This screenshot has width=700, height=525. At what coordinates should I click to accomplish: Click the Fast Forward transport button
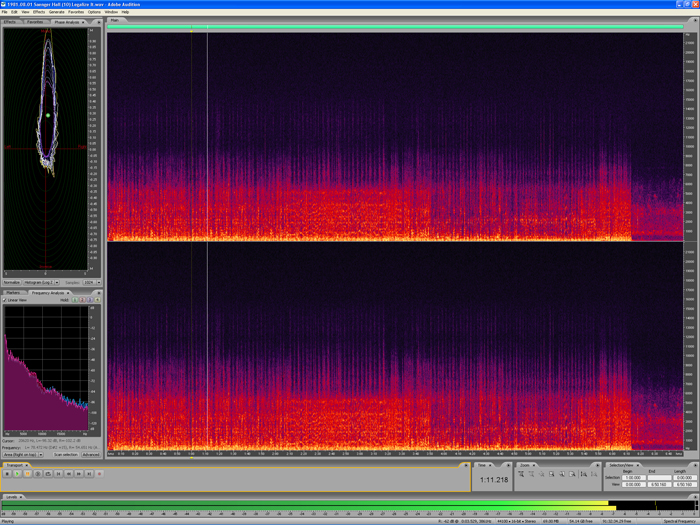click(79, 474)
